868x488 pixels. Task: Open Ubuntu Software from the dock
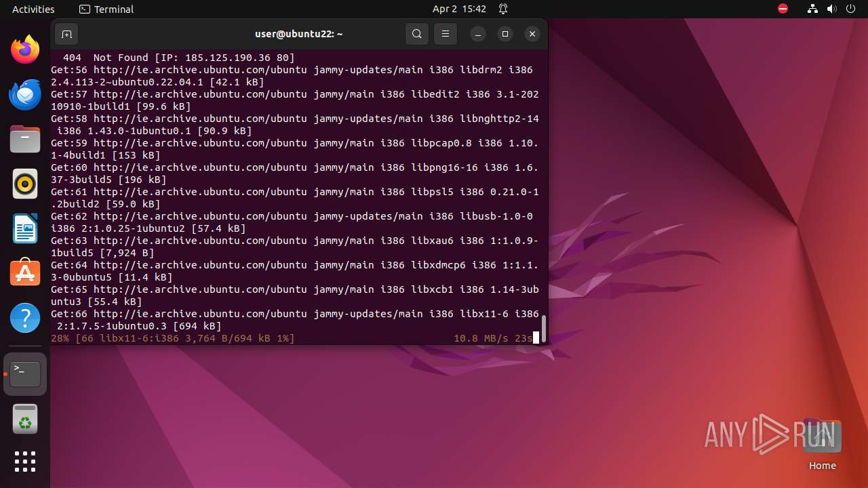pyautogui.click(x=25, y=273)
